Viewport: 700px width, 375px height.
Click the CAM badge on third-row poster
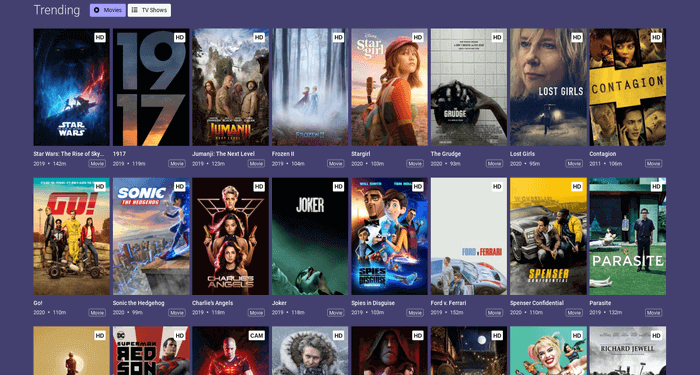click(256, 335)
